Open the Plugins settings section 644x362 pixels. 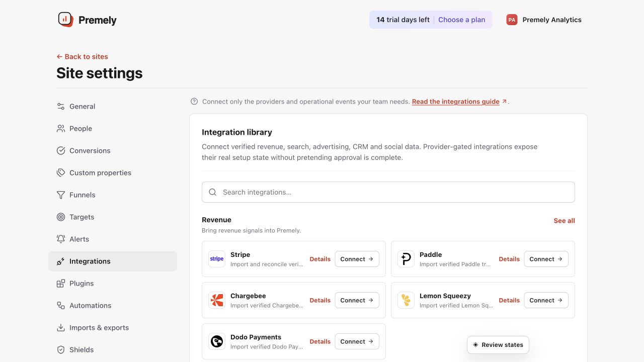pos(113,284)
